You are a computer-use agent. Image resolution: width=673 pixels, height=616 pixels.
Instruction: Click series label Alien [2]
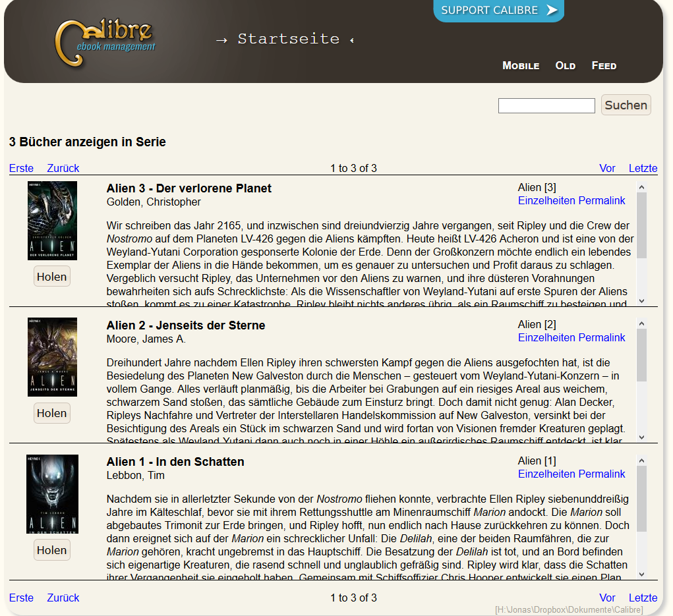click(537, 324)
